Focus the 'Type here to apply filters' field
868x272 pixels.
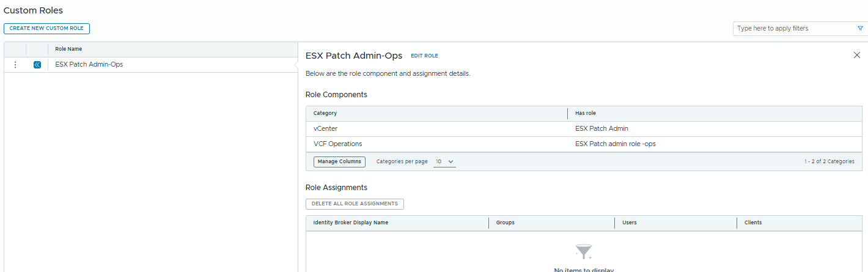pos(794,29)
